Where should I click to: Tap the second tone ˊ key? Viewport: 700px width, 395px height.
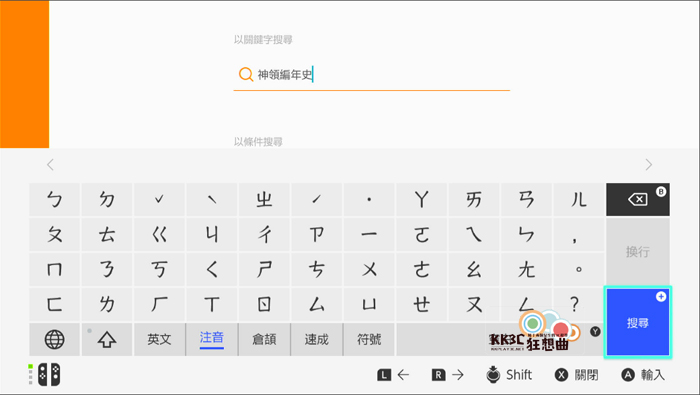tap(317, 199)
